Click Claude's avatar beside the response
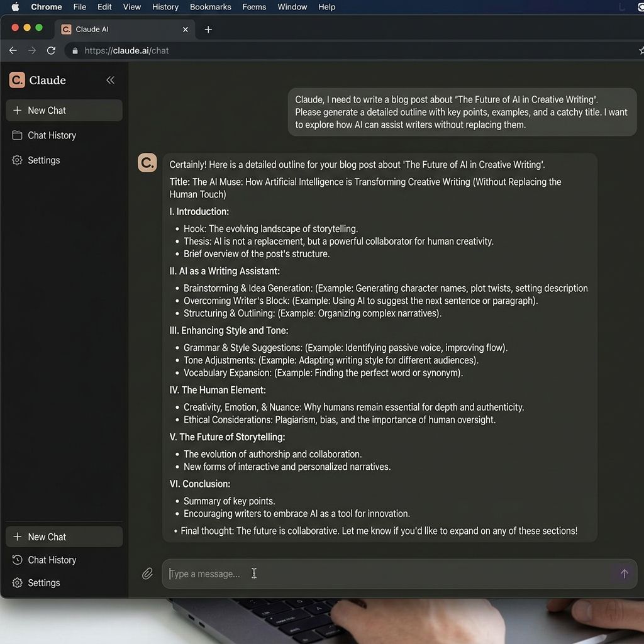 click(x=147, y=163)
